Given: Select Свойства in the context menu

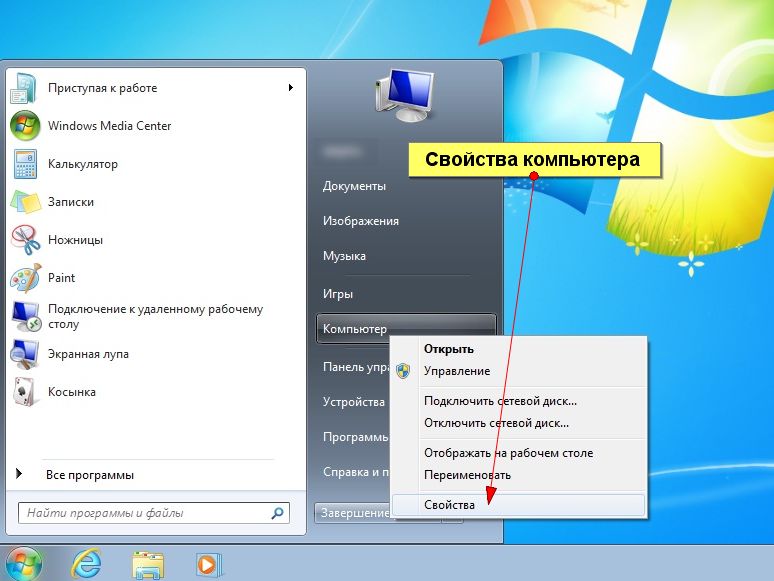Looking at the screenshot, I should tap(449, 505).
